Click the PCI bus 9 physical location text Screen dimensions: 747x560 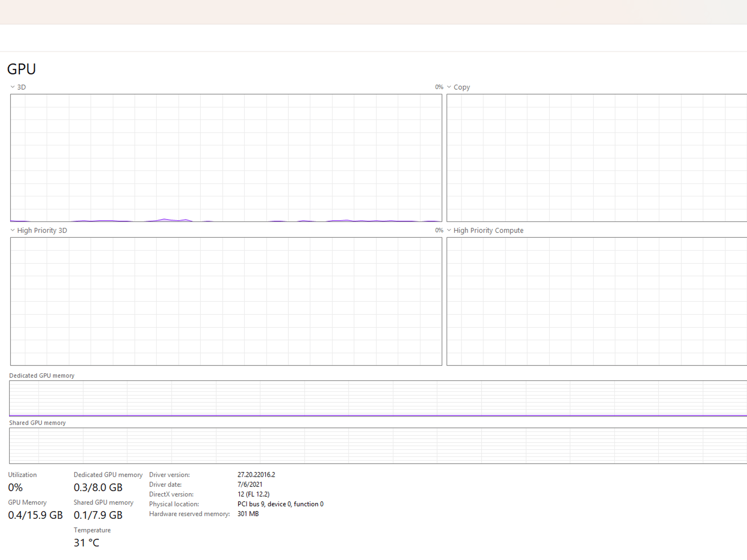click(280, 504)
